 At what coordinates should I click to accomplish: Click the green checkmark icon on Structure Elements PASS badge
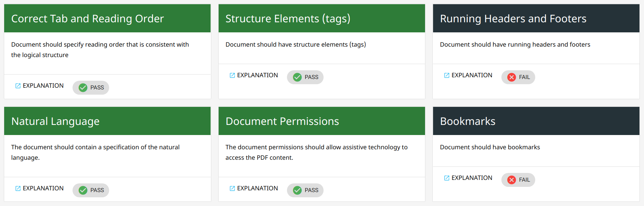click(x=297, y=77)
